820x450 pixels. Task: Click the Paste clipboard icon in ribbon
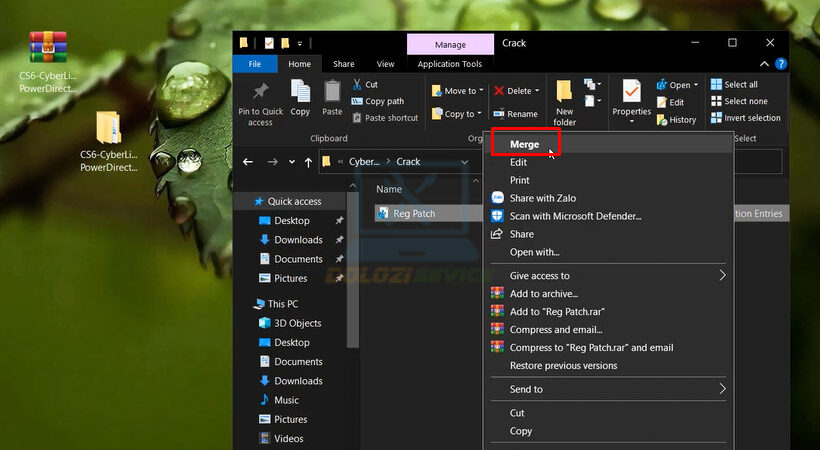[332, 92]
